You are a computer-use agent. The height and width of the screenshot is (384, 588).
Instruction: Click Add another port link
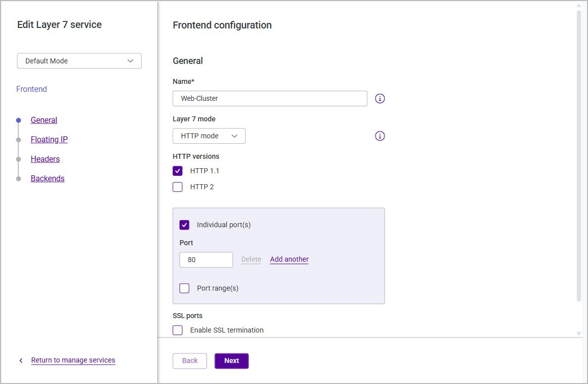[x=289, y=259]
